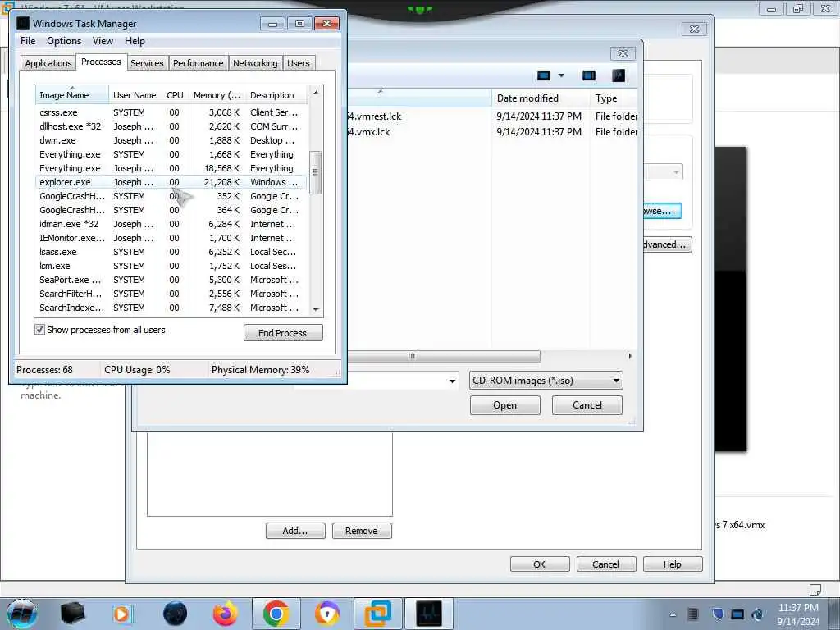Select the lsass.exe process row
The height and width of the screenshot is (630, 840).
coord(171,252)
